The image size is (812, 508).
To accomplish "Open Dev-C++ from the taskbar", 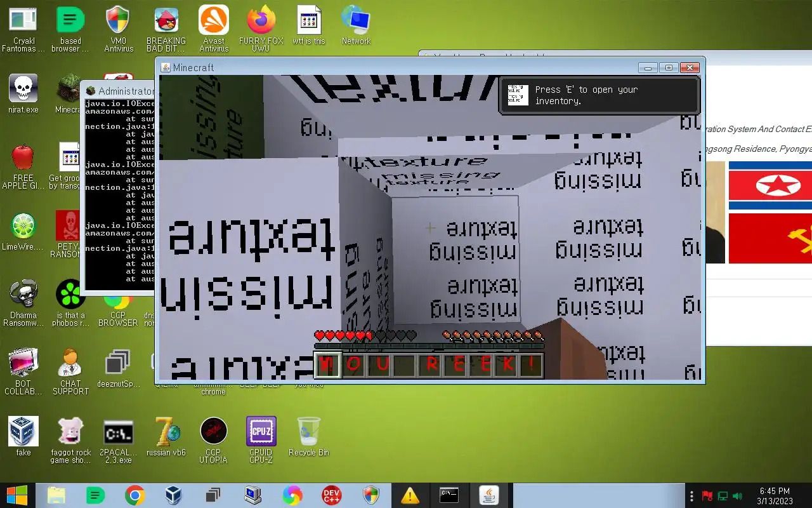I will pos(331,495).
